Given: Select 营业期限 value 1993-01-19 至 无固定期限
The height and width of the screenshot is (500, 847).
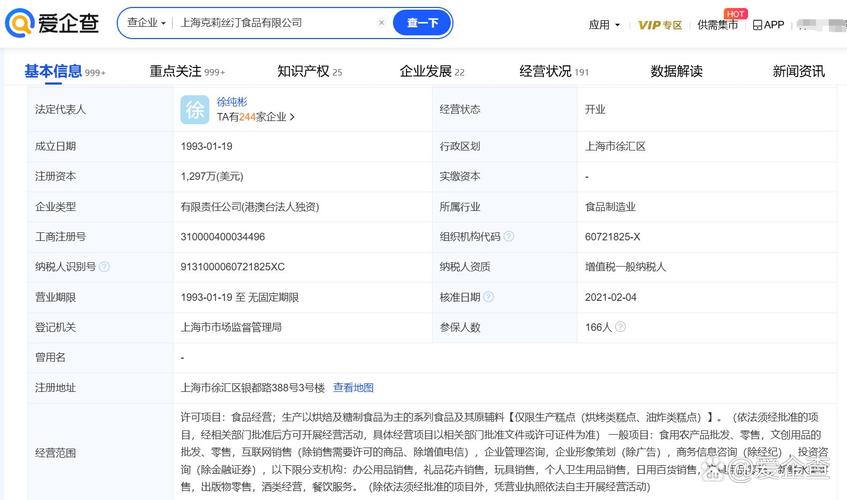Looking at the screenshot, I should point(239,297).
